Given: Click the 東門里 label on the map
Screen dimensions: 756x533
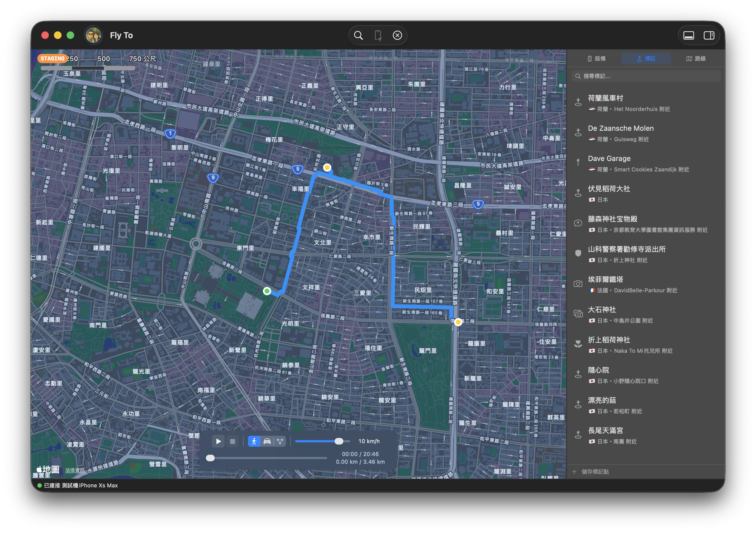Looking at the screenshot, I should point(245,248).
